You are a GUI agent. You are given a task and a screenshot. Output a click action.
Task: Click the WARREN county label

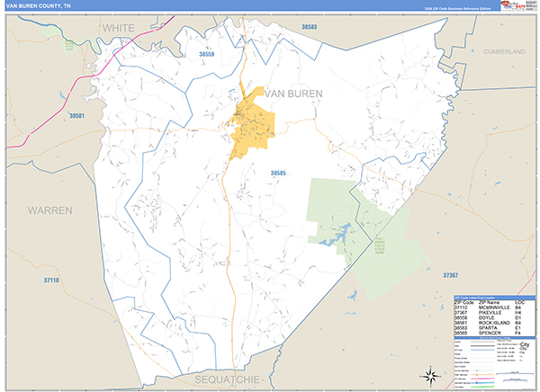50,210
